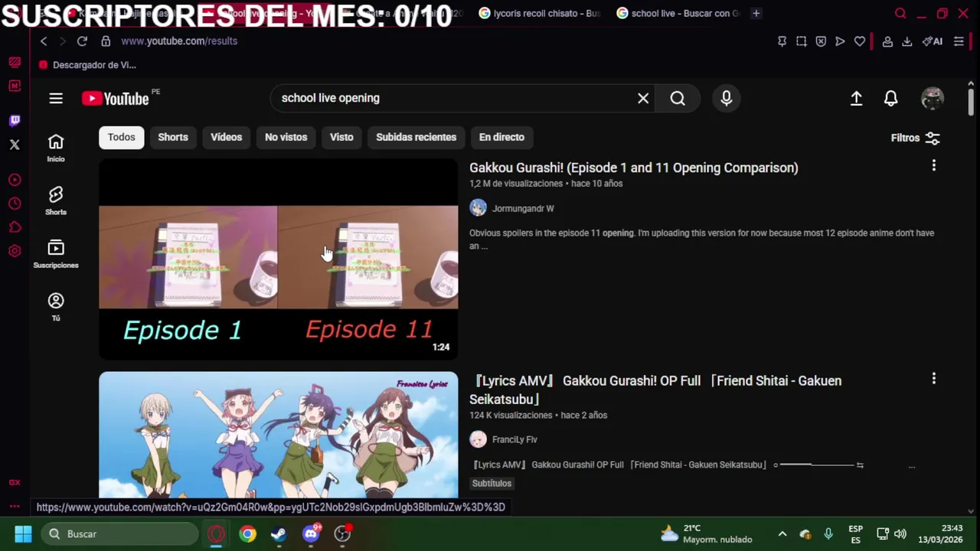Open the YouTube hamburger guide menu
This screenshot has width=980, height=551.
(x=56, y=98)
